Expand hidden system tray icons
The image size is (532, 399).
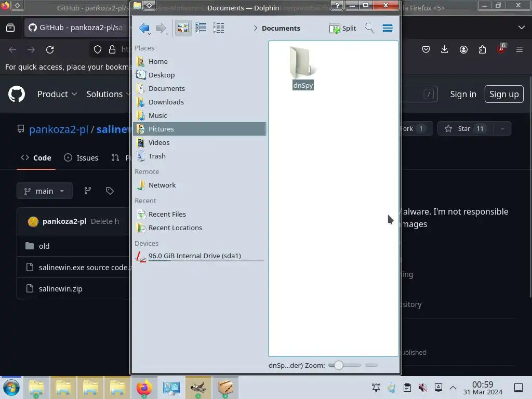(x=453, y=388)
